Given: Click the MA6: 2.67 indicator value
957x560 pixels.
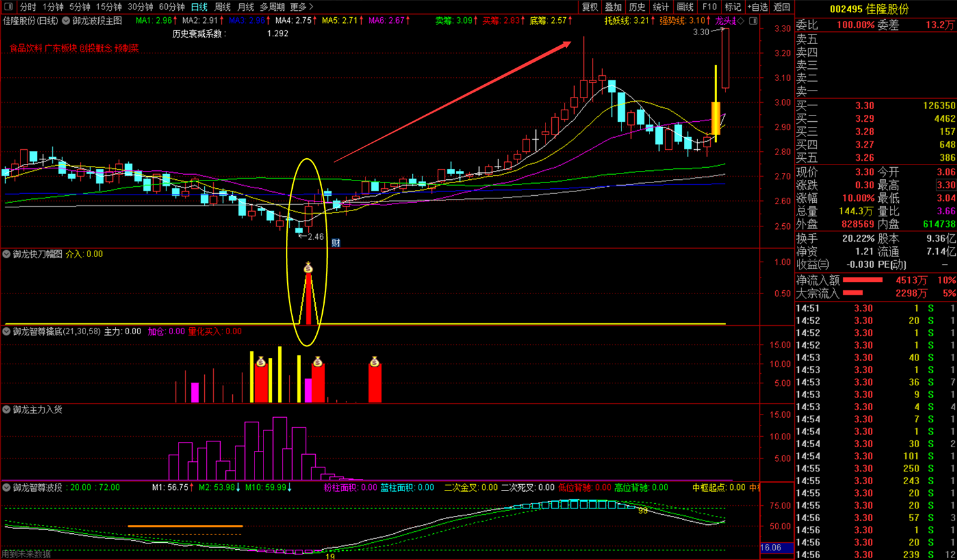Looking at the screenshot, I should click(x=389, y=20).
